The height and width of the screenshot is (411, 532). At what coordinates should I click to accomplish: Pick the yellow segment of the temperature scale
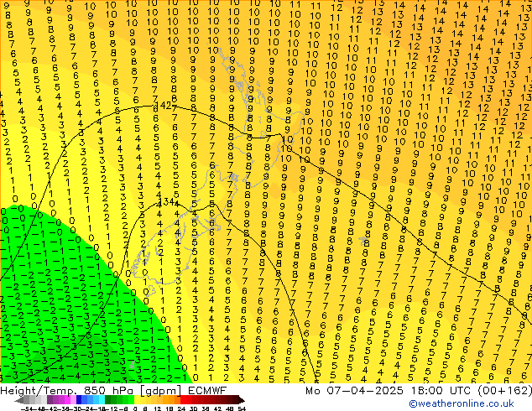coord(137,399)
